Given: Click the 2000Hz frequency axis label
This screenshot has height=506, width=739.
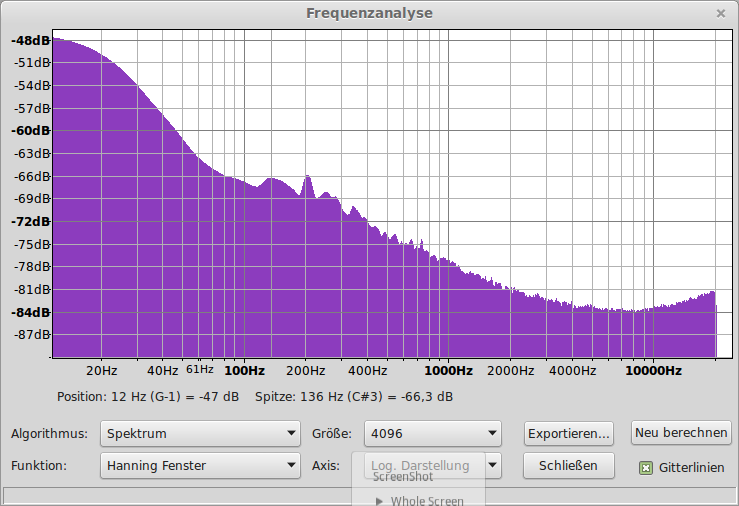Looking at the screenshot, I should pos(510,371).
